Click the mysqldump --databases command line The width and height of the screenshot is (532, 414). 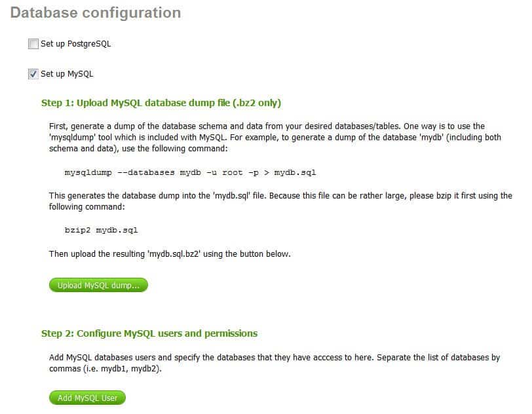[x=190, y=172]
